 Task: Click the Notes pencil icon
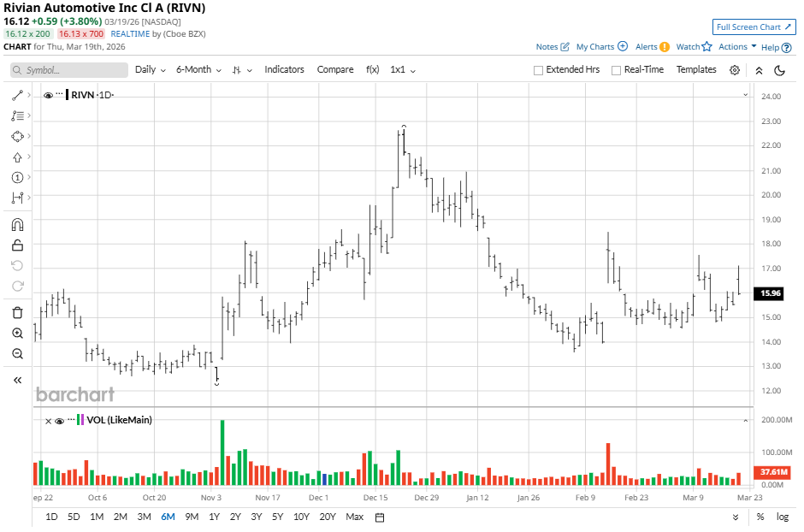565,47
